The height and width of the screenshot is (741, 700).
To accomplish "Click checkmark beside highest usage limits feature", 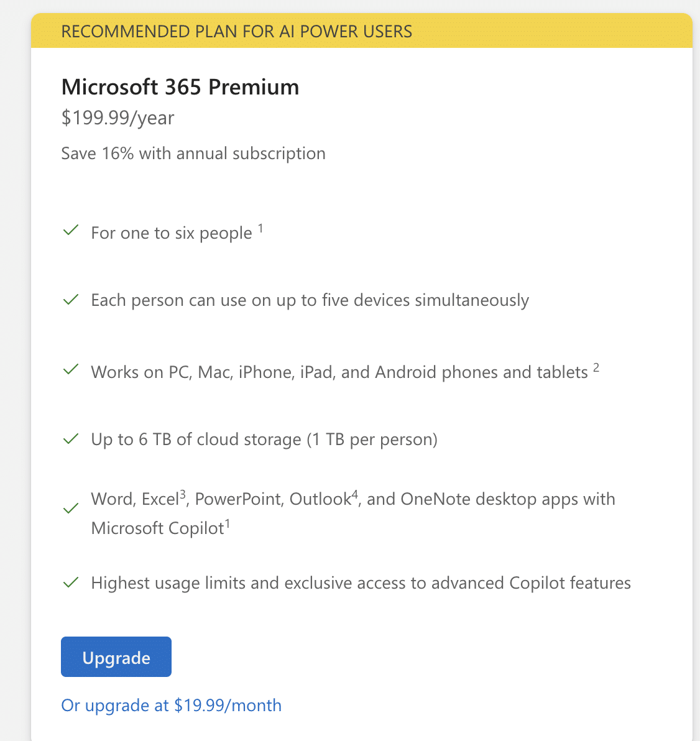I will click(x=71, y=582).
